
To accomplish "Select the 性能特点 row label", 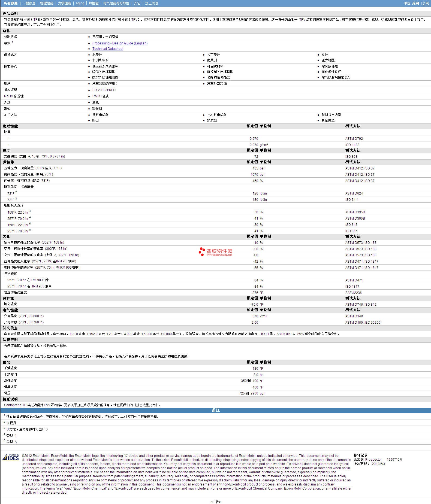I will (10, 66).
